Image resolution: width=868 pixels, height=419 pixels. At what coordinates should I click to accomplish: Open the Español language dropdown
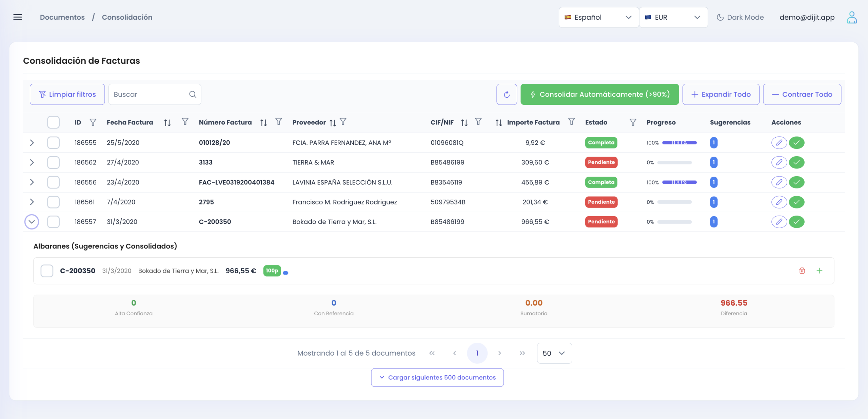click(x=598, y=17)
